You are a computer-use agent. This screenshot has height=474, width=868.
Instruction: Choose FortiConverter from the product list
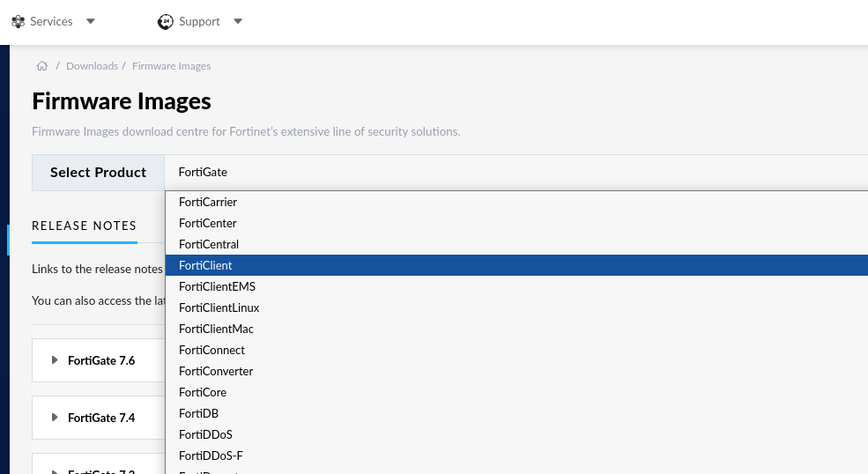click(x=216, y=371)
